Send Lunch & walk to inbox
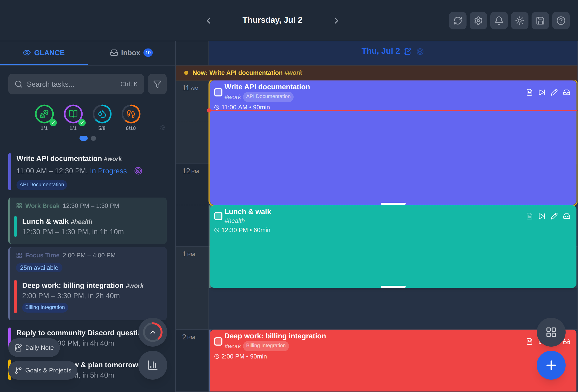Image resolution: width=578 pixels, height=392 pixels. tap(567, 216)
